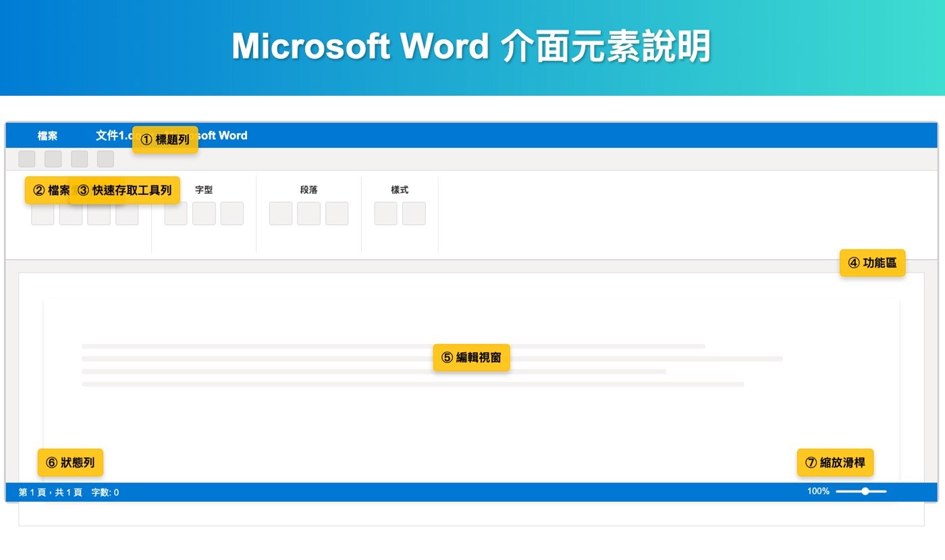Click the middle button in 段落 group

(308, 213)
